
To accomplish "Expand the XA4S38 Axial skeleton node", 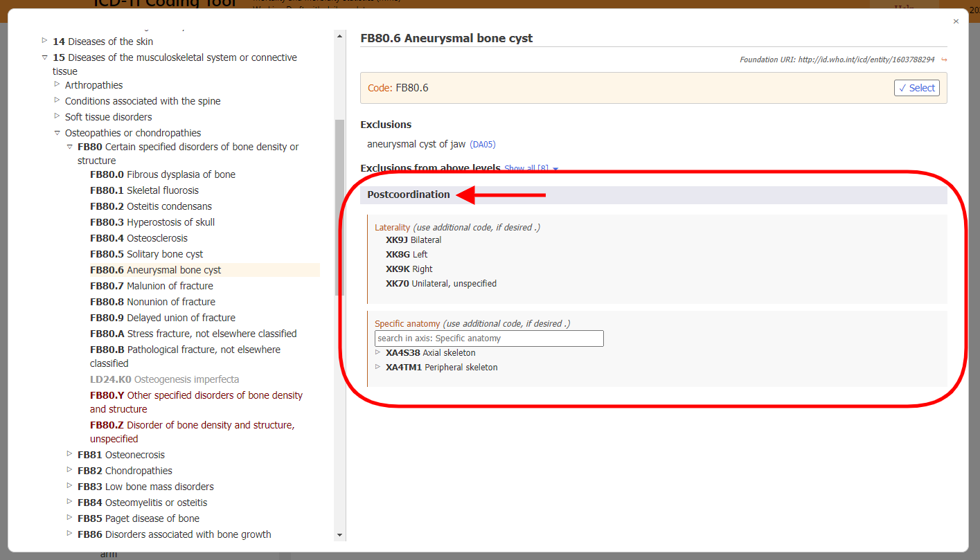I will pos(378,352).
